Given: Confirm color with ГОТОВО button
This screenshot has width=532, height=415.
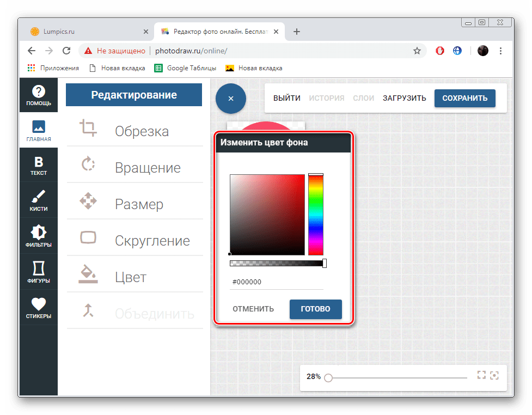Looking at the screenshot, I should pos(315,309).
